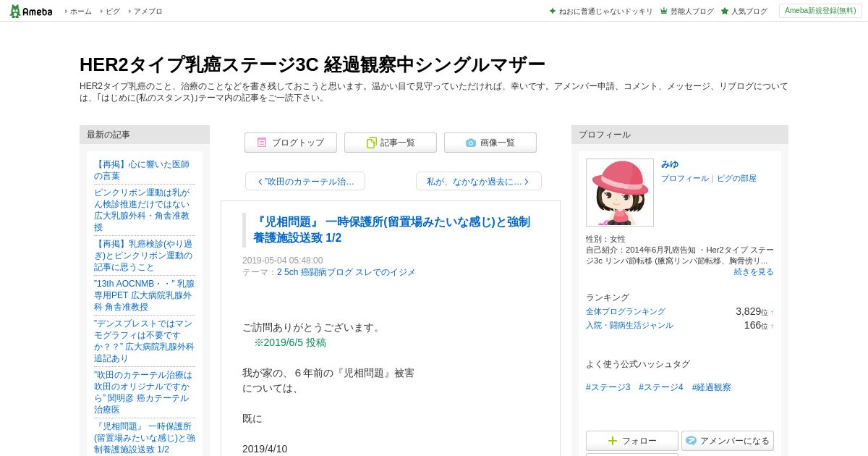Expand profile with 続きを見る

pos(754,271)
